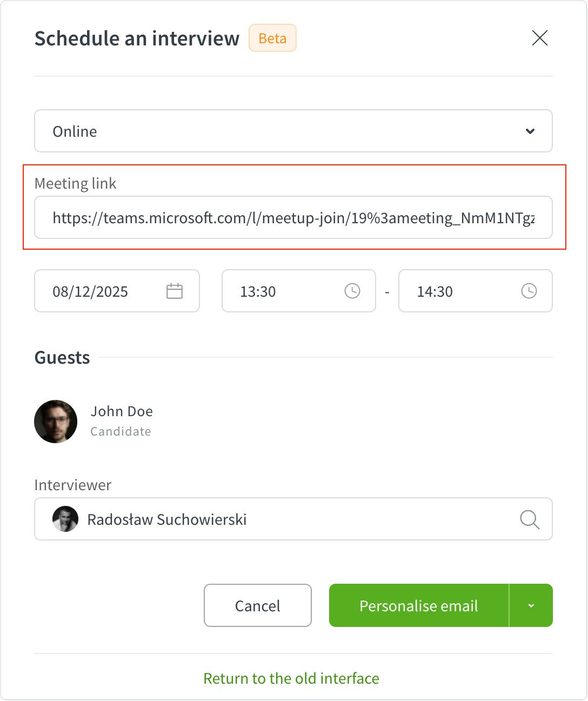Screen dimensions: 588x701
Task: Click the green Personalise email button
Action: pos(419,606)
